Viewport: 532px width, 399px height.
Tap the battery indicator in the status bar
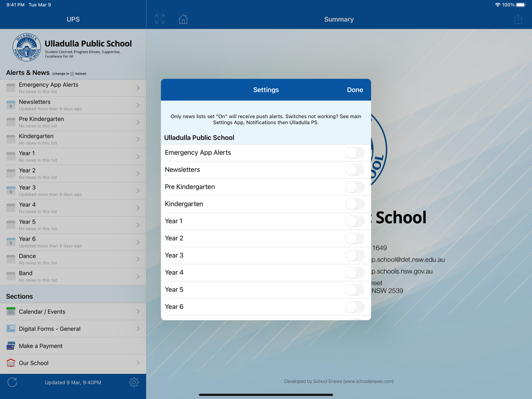tap(521, 5)
